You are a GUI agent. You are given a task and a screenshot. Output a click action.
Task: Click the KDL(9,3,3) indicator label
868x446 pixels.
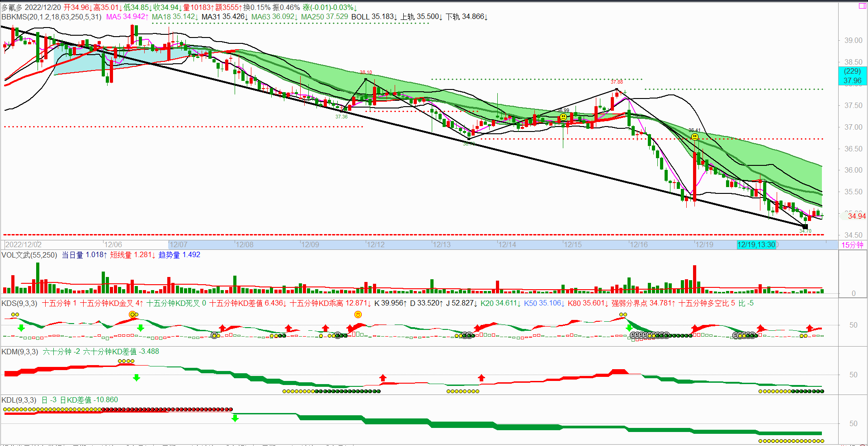(19, 400)
